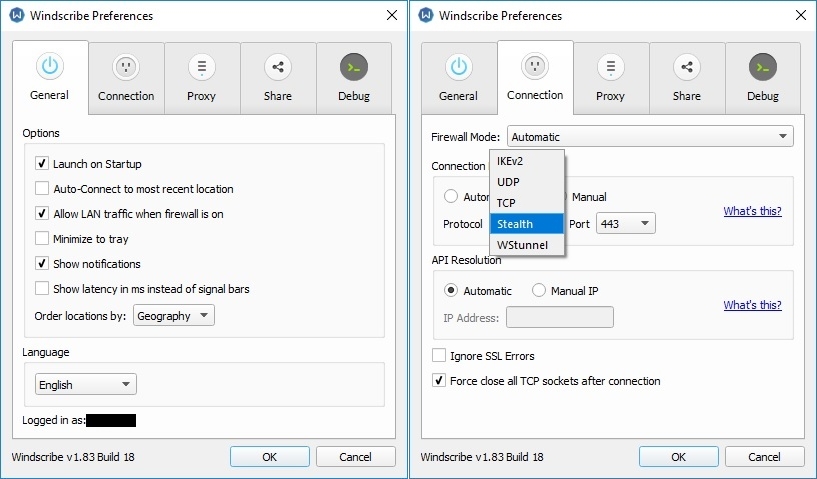Click Windscribe v1.83 Build 18 text in right window
The image size is (817, 479).
point(482,457)
